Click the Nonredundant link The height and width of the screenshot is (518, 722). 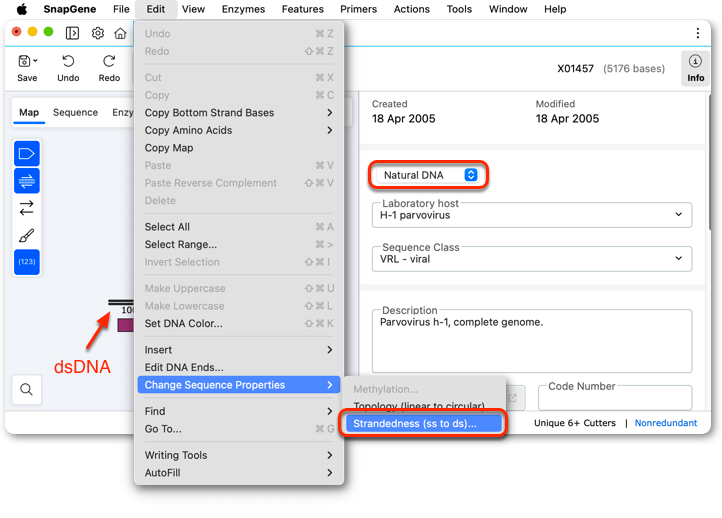click(x=666, y=423)
